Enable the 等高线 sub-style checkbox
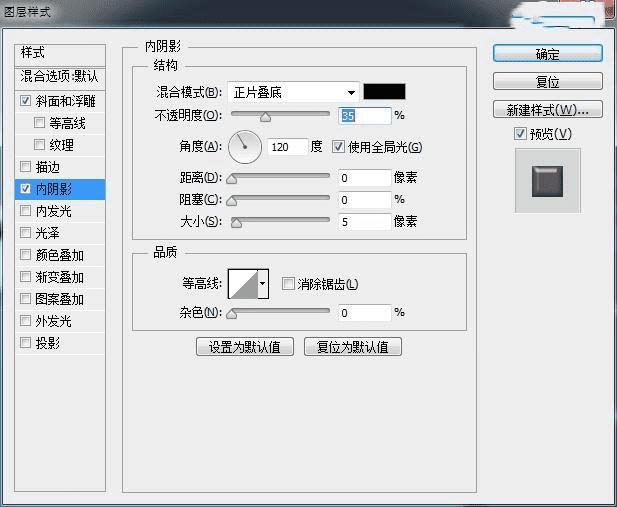 [x=39, y=122]
